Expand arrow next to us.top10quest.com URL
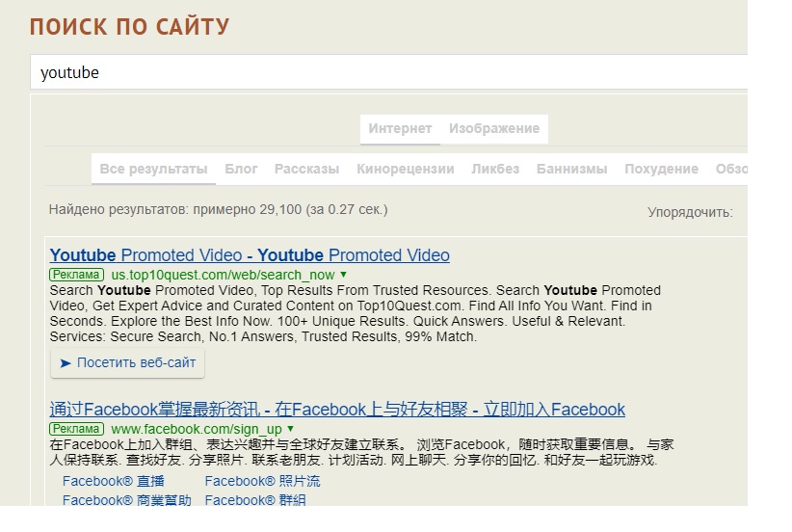Image resolution: width=792 pixels, height=532 pixels. [x=343, y=275]
